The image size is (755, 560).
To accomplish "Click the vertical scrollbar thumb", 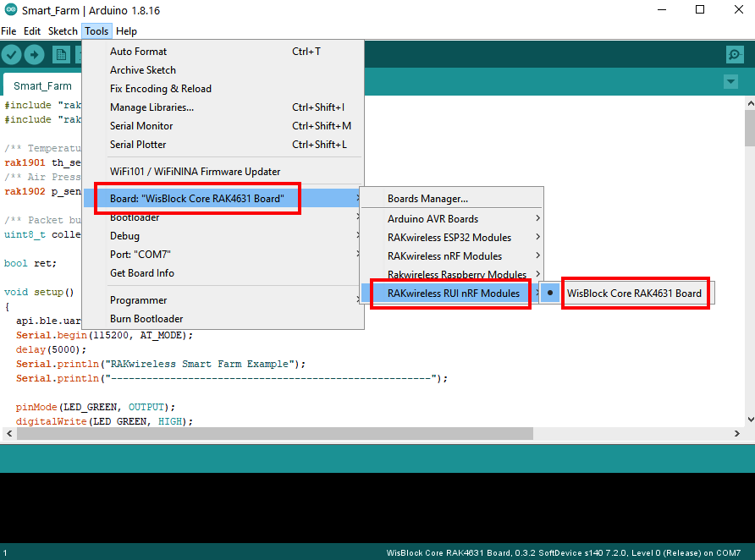I will 750,128.
